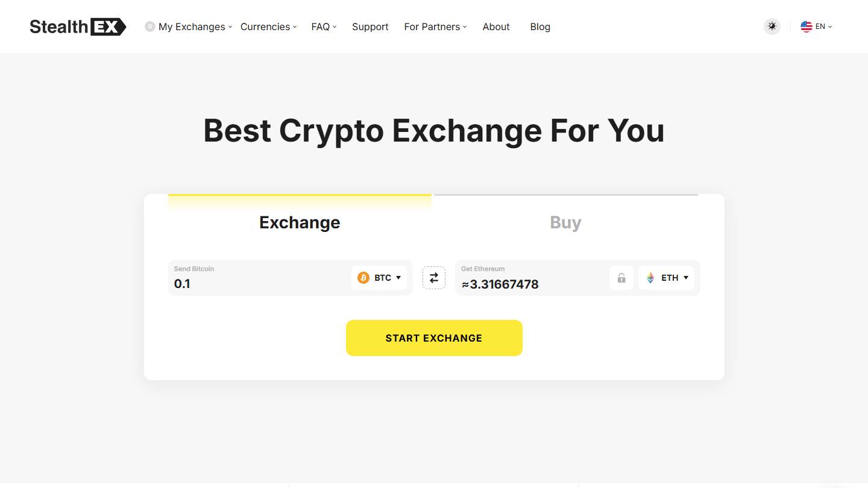Open the ETH currency dropdown
Image resolution: width=868 pixels, height=488 pixels.
tap(666, 278)
